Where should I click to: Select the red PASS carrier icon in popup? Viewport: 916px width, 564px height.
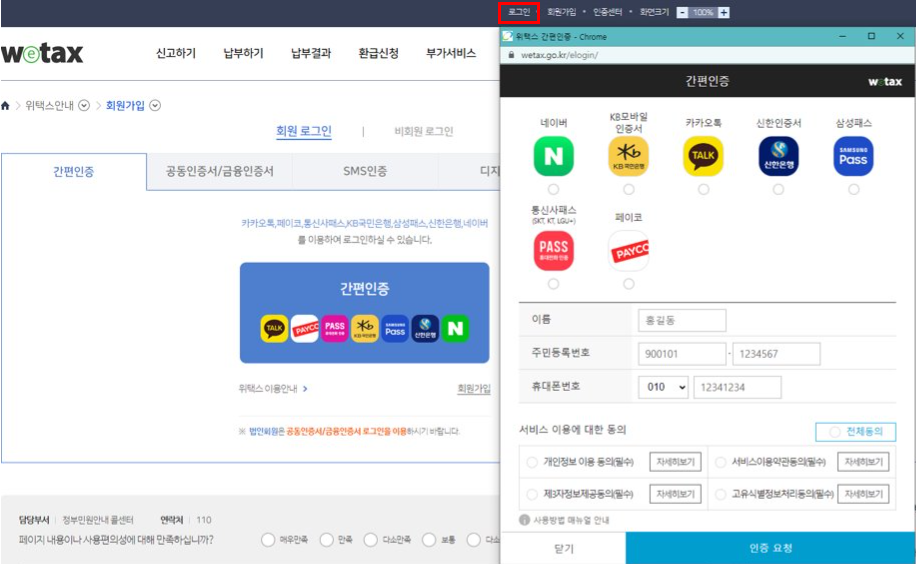[553, 251]
